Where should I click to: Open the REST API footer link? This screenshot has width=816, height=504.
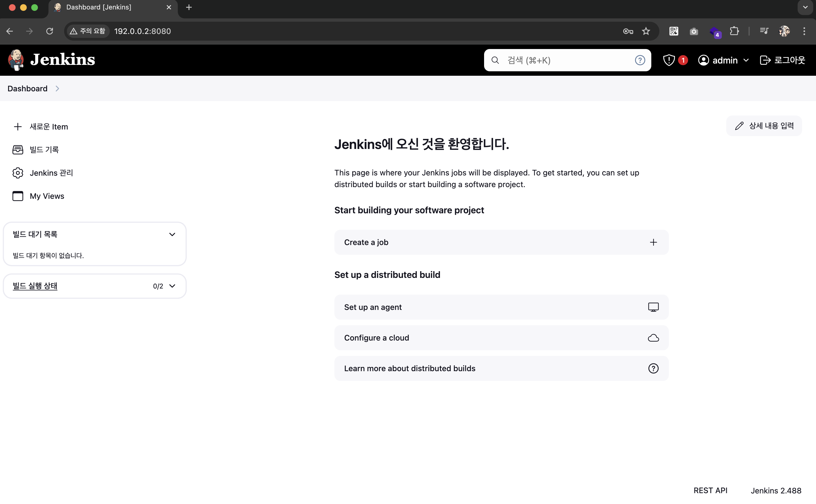click(710, 490)
